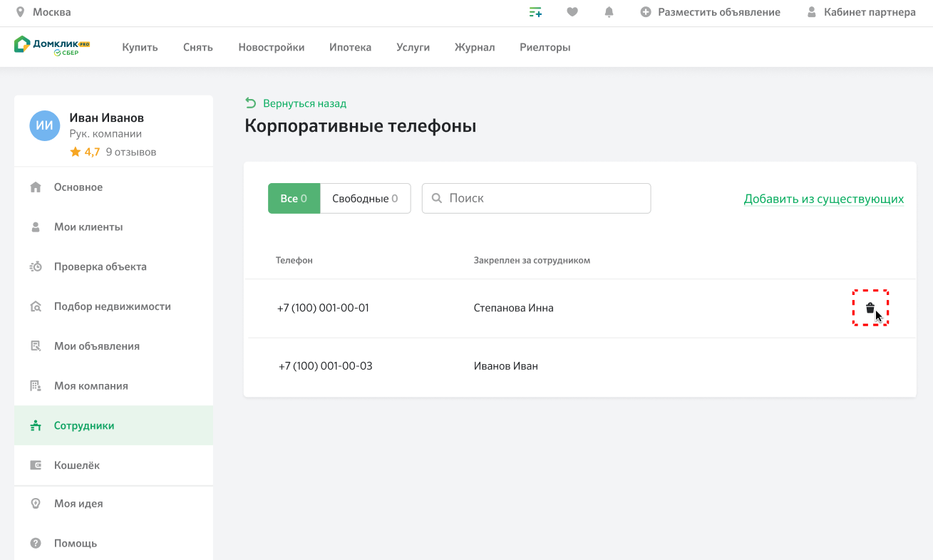Click the org icon next to Сотрудники
933x560 pixels.
36,425
